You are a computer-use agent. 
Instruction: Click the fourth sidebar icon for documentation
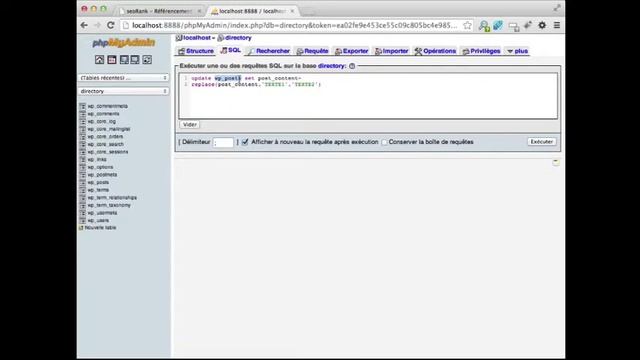135,60
